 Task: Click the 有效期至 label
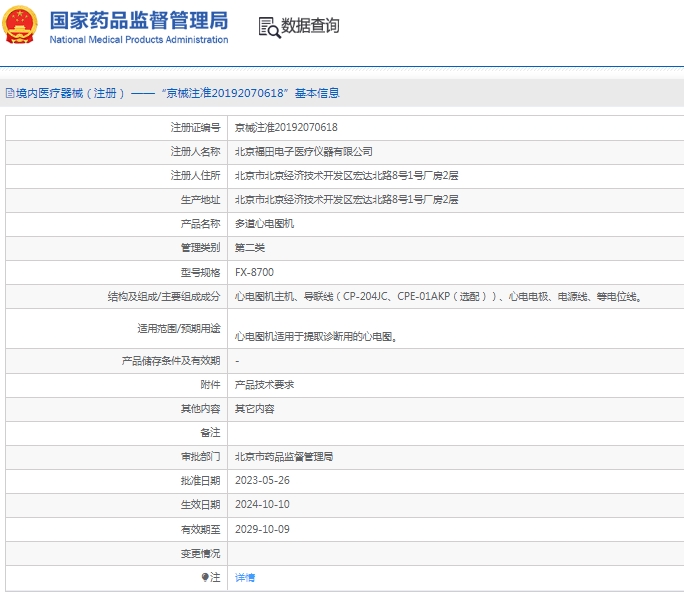(x=201, y=530)
